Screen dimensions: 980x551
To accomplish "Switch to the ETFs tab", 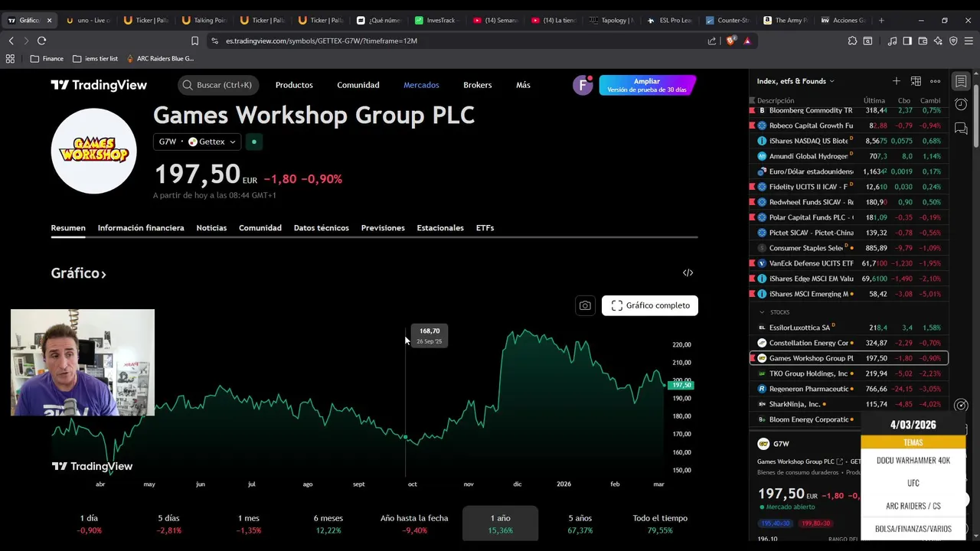I will (485, 228).
